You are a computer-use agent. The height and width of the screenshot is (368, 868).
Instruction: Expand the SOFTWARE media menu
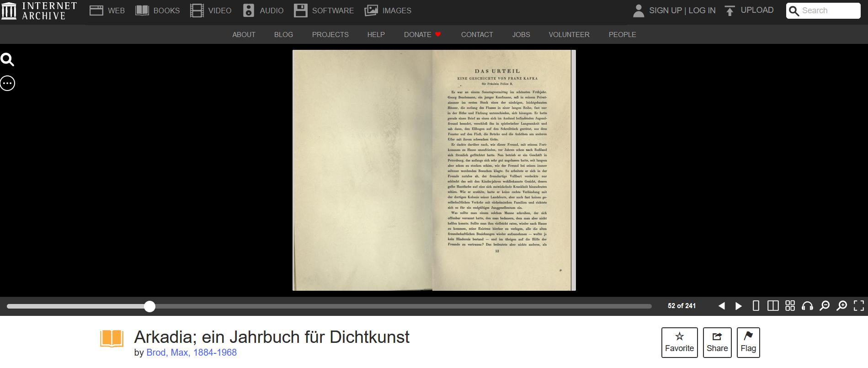tap(324, 11)
